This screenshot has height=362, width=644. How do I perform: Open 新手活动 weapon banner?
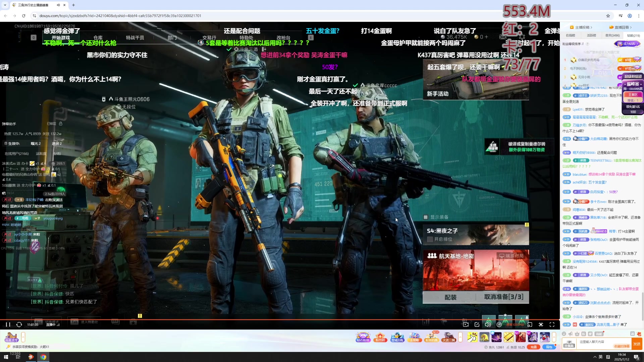(476, 80)
